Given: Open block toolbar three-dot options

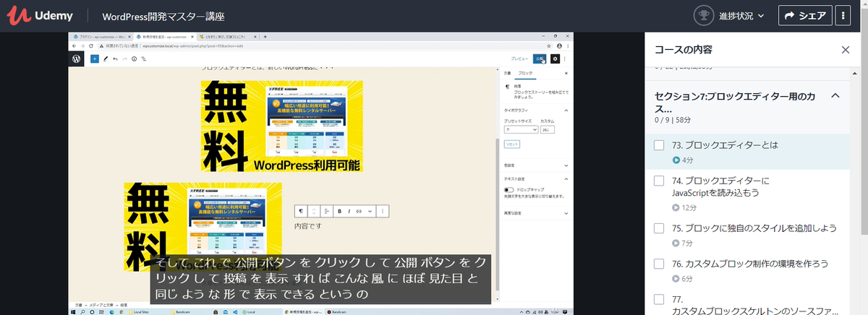Looking at the screenshot, I should [383, 211].
